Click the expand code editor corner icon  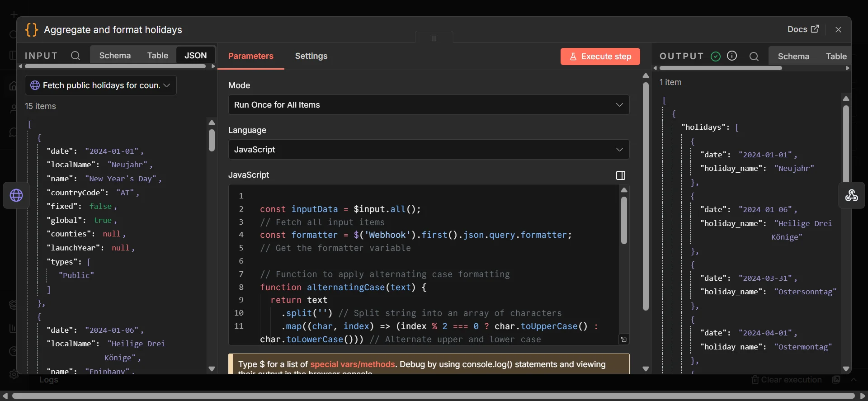pos(624,340)
